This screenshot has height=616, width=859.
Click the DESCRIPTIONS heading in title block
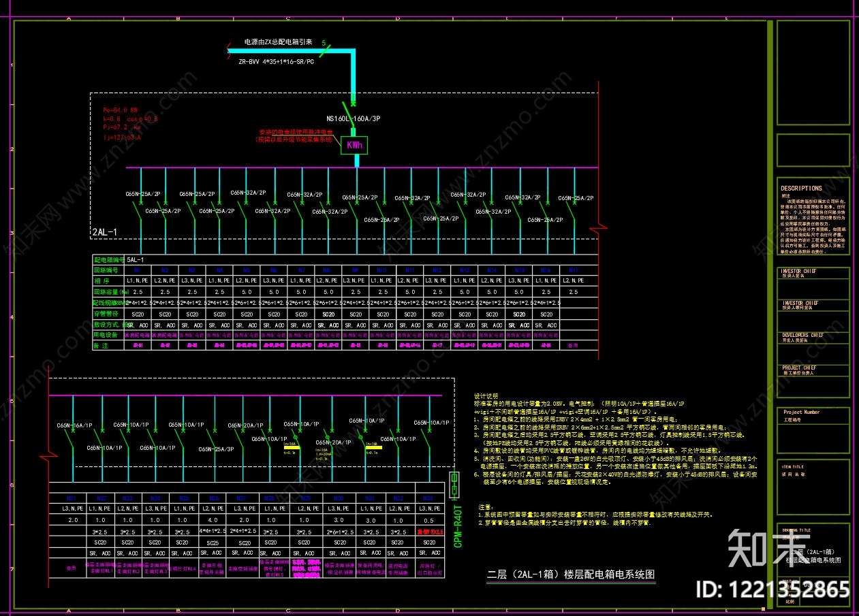point(801,188)
